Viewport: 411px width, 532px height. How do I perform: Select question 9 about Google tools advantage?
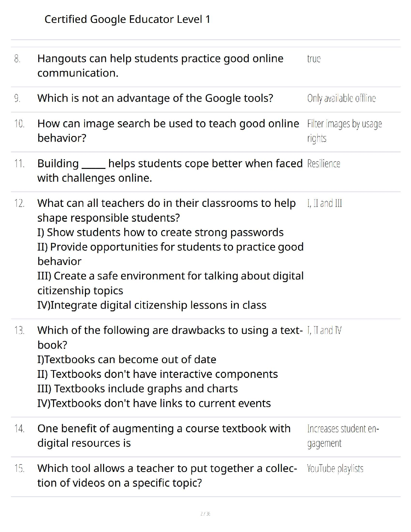coord(155,98)
